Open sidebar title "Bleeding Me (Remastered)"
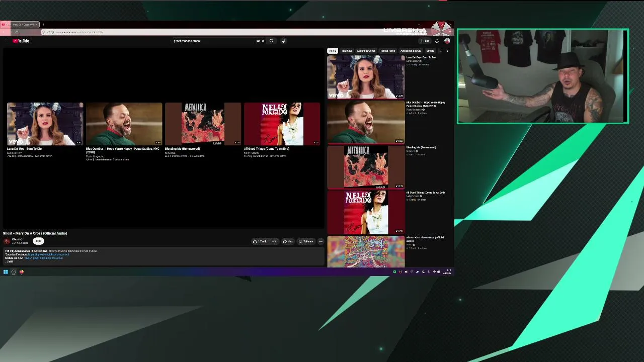Image resolution: width=644 pixels, height=362 pixels. 421,147
